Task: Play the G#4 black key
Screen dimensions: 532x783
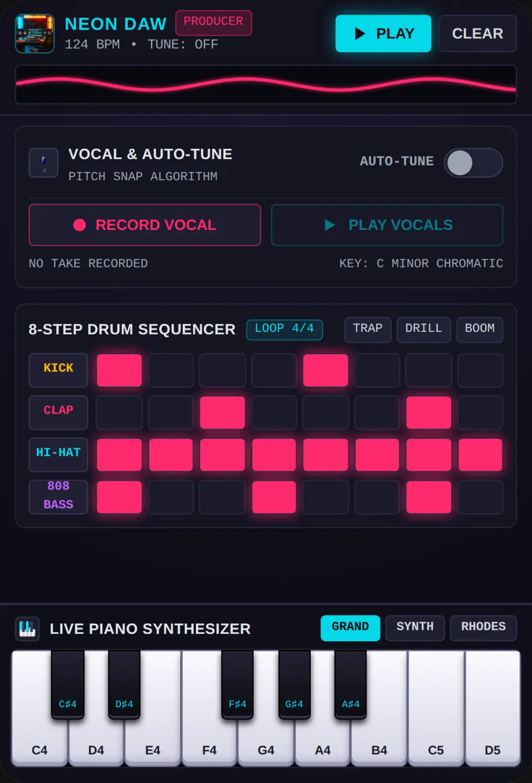Action: tap(294, 685)
